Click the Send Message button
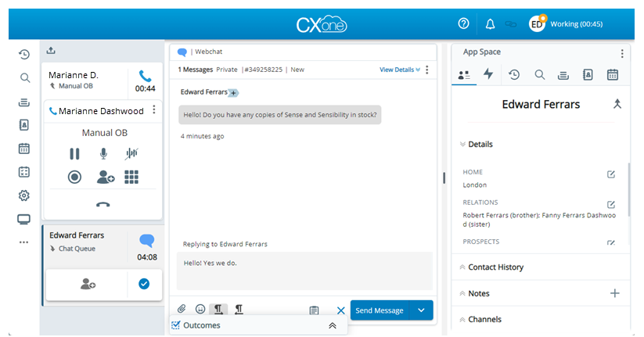Viewport: 644px width, 337px height. [x=380, y=310]
